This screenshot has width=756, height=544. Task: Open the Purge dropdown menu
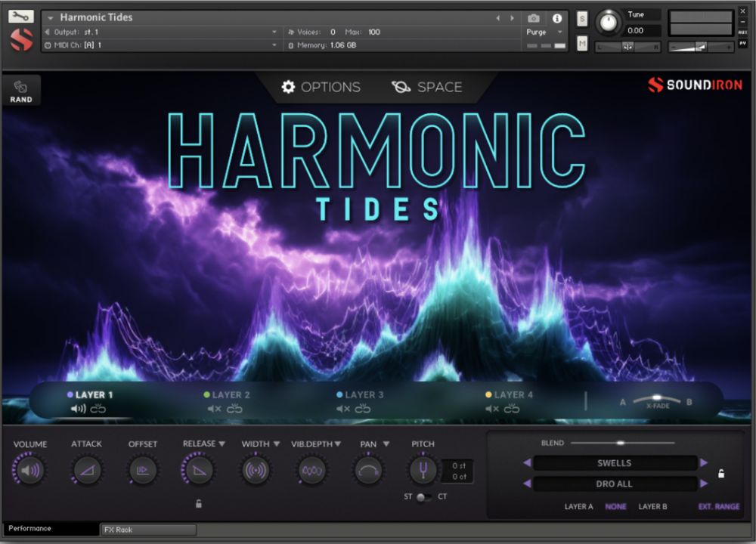tap(544, 32)
